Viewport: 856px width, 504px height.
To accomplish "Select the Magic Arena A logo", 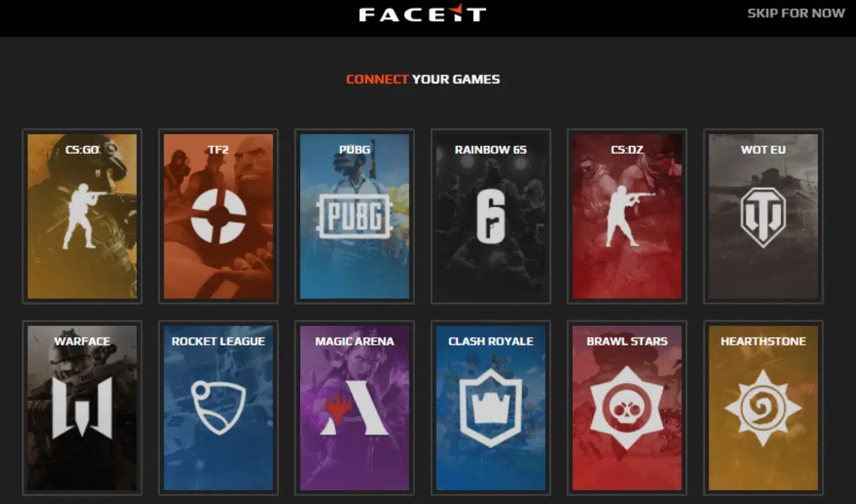I will [355, 407].
